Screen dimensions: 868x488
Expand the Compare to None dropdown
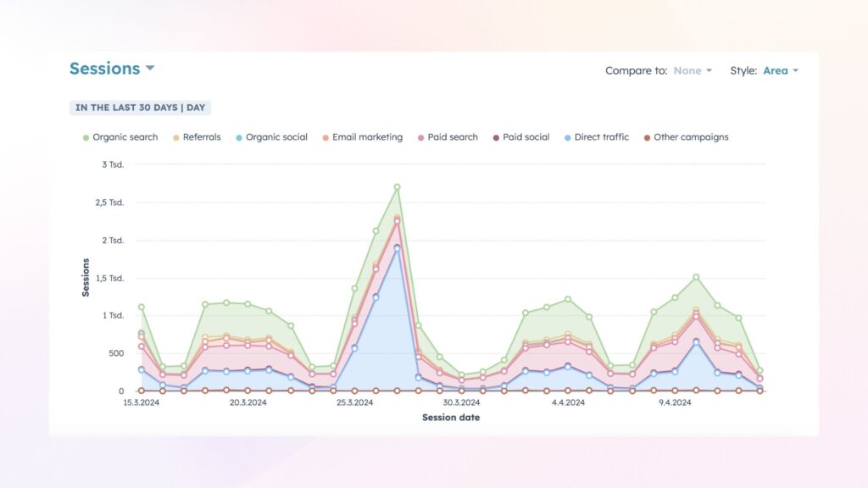tap(692, 71)
